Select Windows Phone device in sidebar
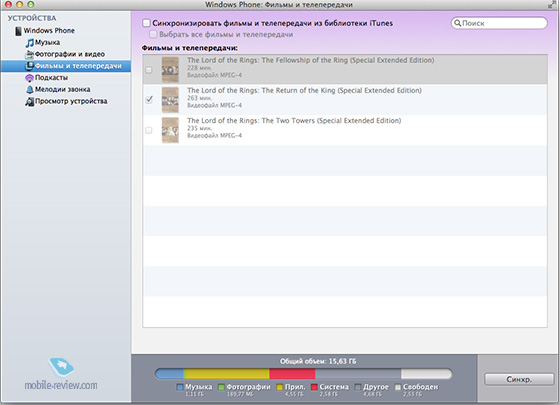Viewport: 560px width, 405px height. pos(49,31)
